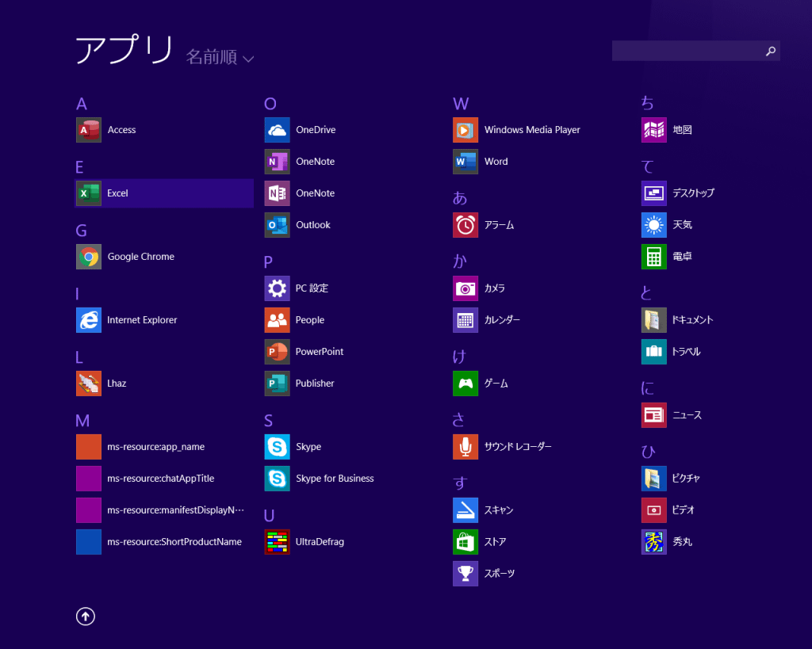Open PC 設定 gear icon
This screenshot has height=649, width=812.
click(x=277, y=288)
